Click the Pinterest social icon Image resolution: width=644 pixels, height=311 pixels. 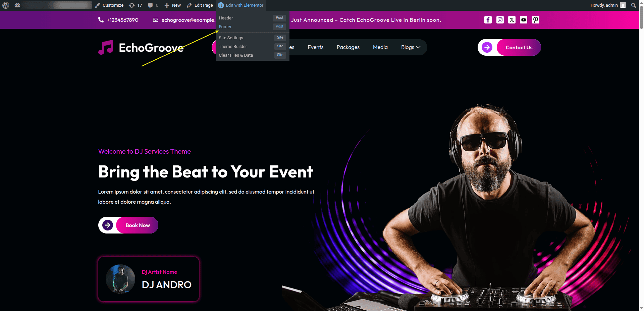tap(535, 20)
